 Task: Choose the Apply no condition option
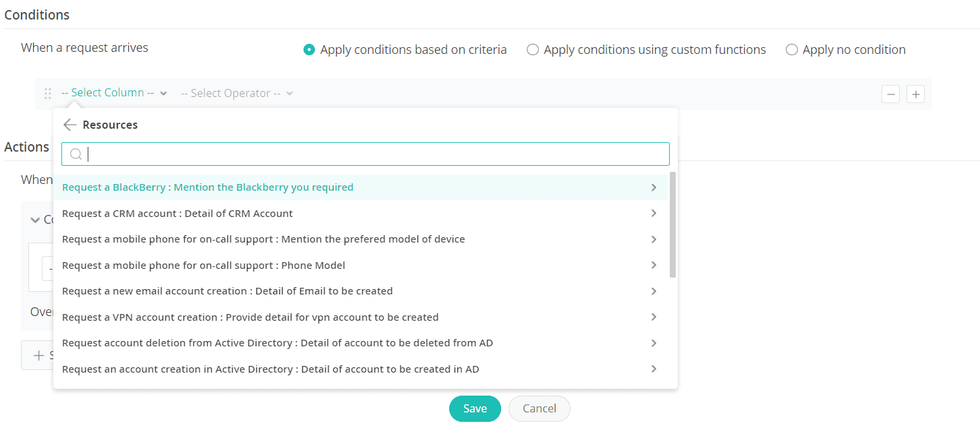(x=792, y=50)
